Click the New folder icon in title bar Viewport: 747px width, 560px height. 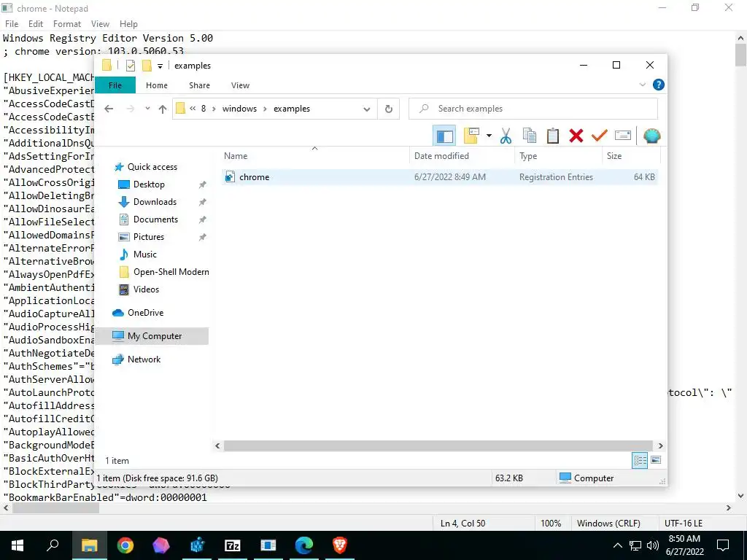147,66
